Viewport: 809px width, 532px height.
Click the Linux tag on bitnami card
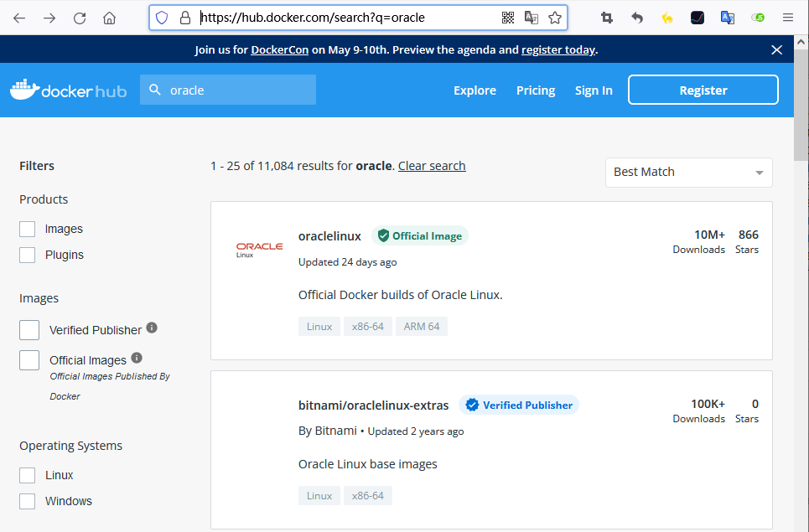[319, 495]
